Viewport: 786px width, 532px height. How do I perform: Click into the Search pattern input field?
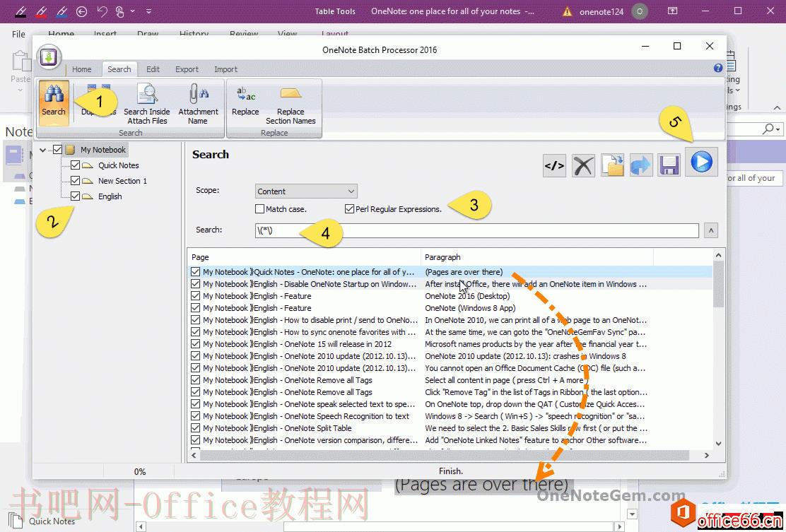(x=476, y=230)
